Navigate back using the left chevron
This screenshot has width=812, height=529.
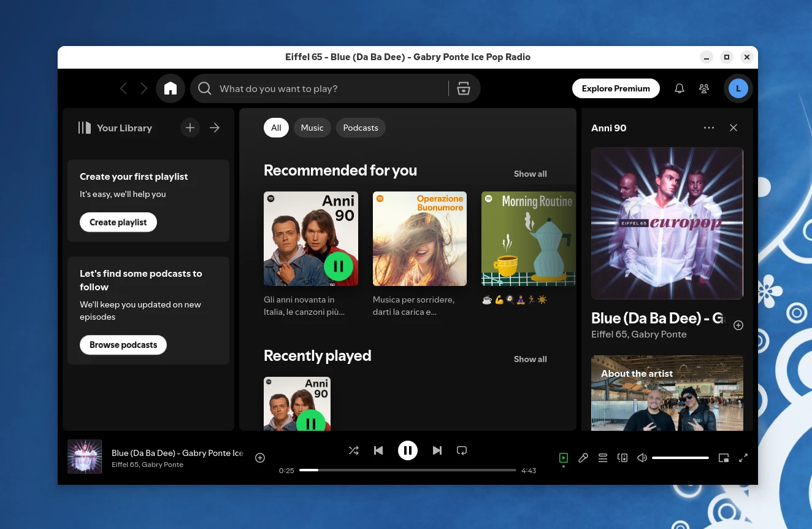[x=123, y=88]
